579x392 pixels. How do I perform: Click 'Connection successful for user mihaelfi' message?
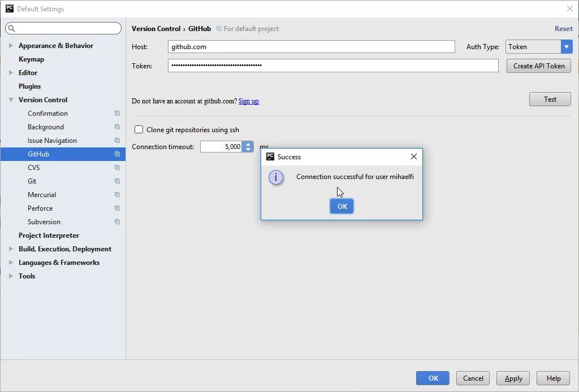pyautogui.click(x=355, y=177)
